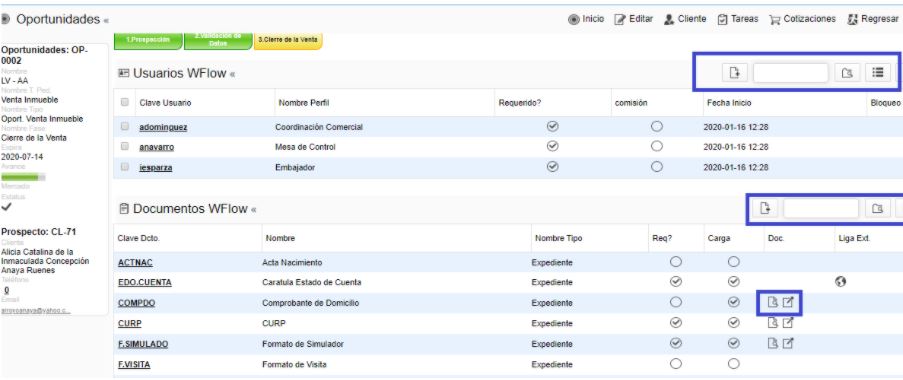Toggle Requerido check for iesparza
Image resolution: width=903 pixels, height=380 pixels.
pyautogui.click(x=552, y=167)
